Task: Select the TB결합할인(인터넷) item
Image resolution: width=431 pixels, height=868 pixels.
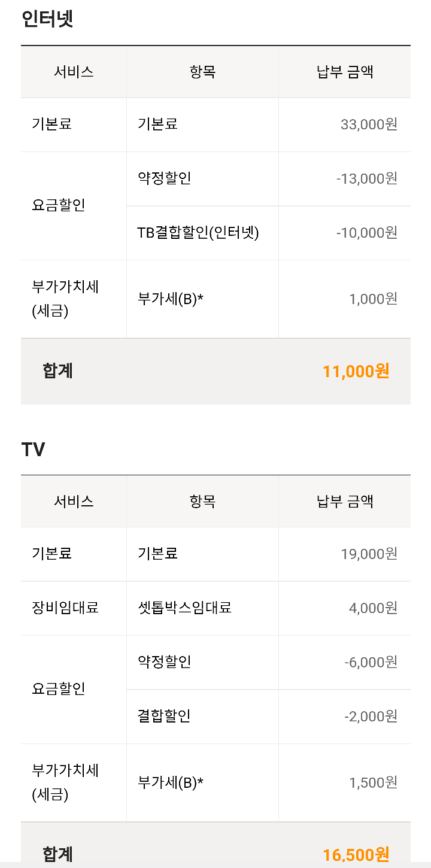Action: [198, 233]
